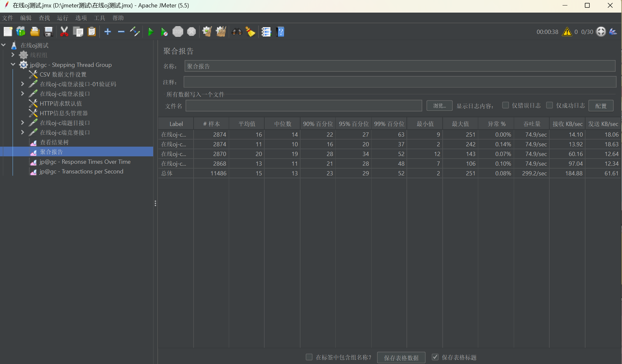Open the Templates toolbar icon
This screenshot has height=364, width=622.
coord(21,32)
